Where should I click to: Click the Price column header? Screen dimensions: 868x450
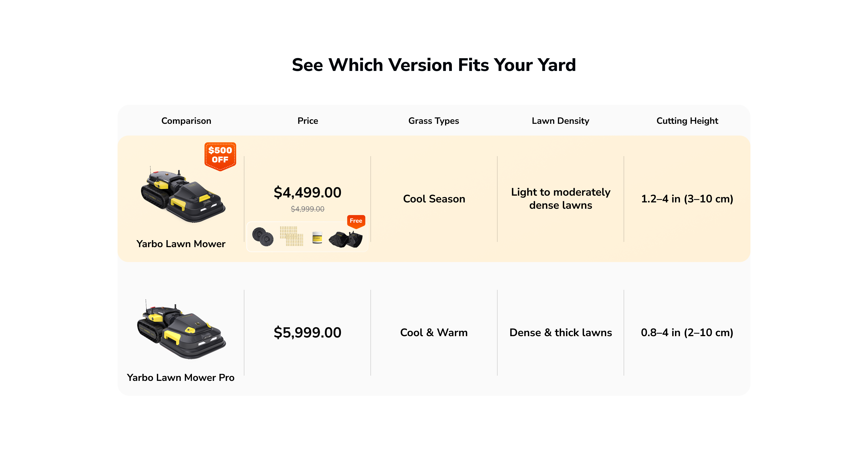(308, 121)
